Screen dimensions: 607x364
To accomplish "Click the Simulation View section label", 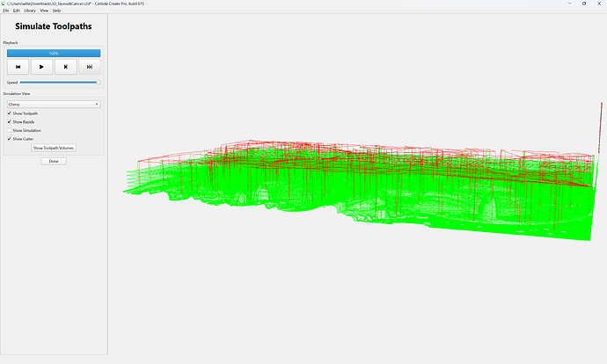I will click(x=17, y=93).
